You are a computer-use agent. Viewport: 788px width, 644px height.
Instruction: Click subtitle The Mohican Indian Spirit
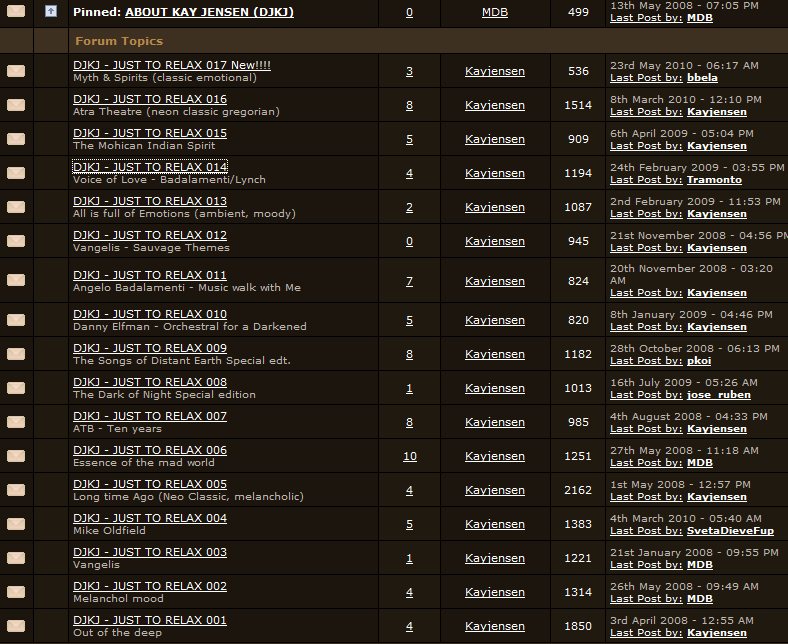click(144, 146)
